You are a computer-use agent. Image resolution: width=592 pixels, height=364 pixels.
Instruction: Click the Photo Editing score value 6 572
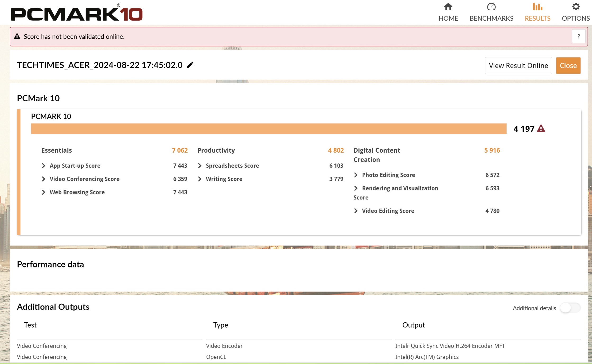pyautogui.click(x=492, y=175)
